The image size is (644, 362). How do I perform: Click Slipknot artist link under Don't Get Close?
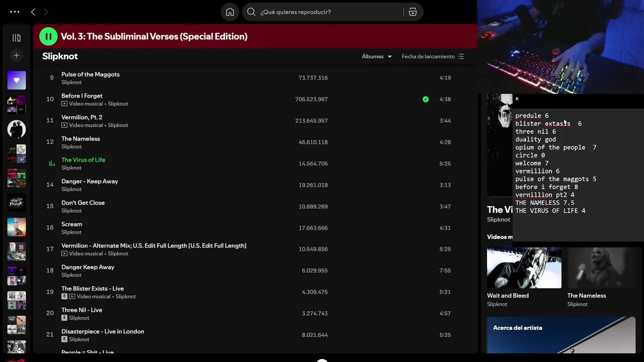tap(71, 211)
